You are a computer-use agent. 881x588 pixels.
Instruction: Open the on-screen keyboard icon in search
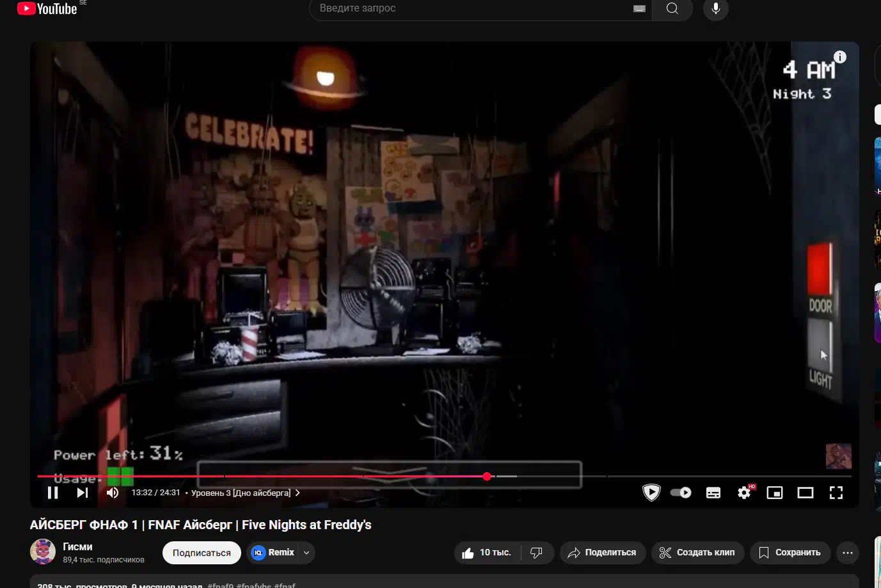tap(639, 8)
